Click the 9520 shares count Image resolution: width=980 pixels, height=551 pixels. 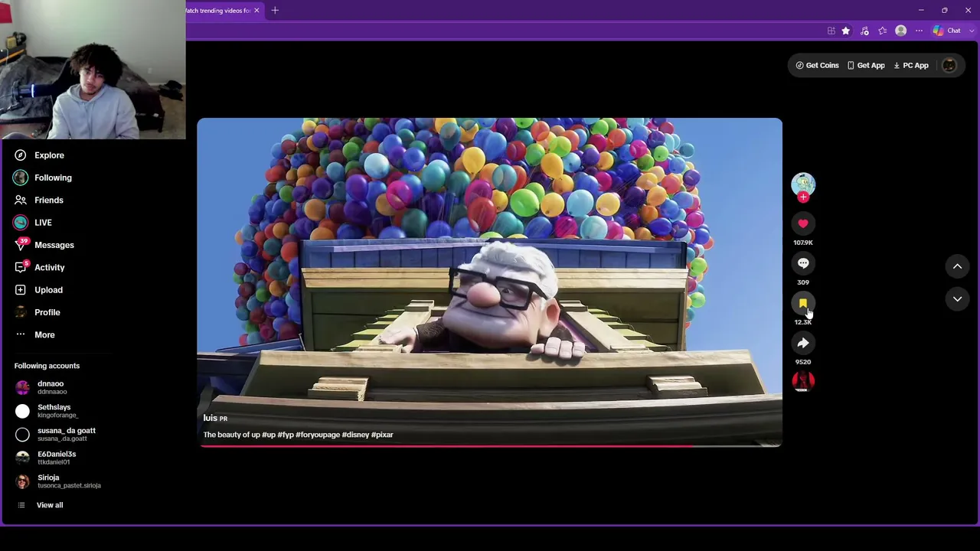pos(803,362)
